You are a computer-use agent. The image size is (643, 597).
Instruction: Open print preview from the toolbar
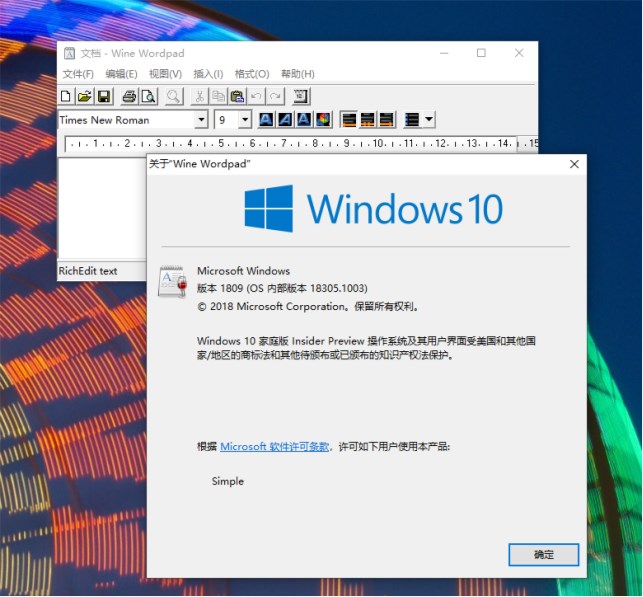pyautogui.click(x=148, y=96)
